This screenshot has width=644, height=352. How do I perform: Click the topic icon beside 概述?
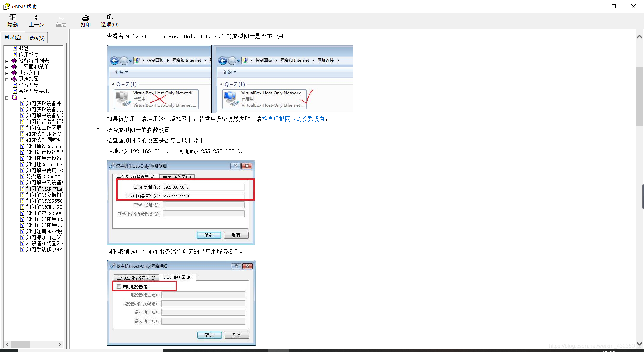(x=15, y=48)
